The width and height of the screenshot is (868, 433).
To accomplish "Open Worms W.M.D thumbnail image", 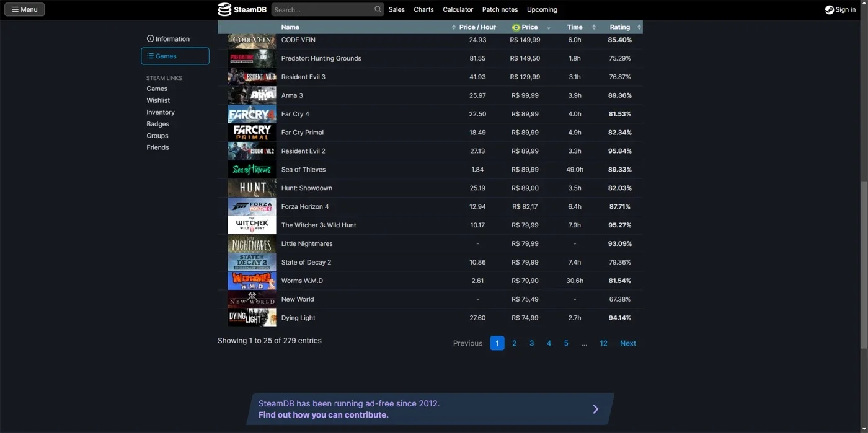I will coord(252,281).
